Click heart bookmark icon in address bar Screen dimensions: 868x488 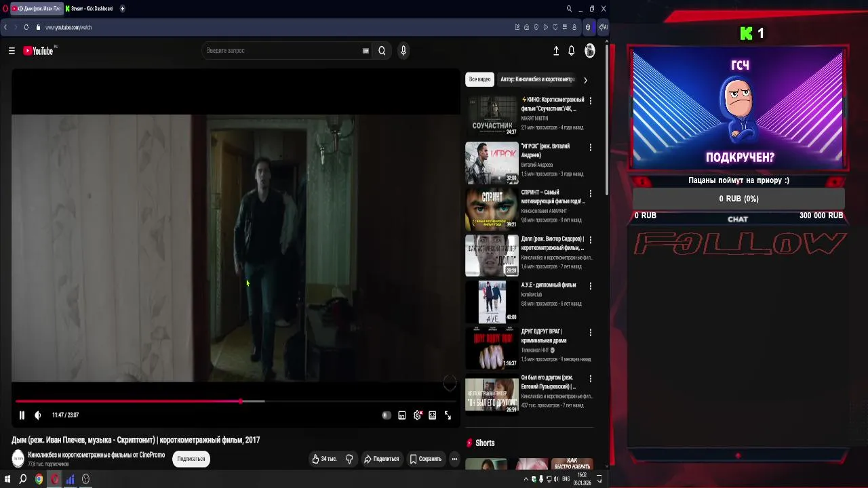pyautogui.click(x=555, y=27)
